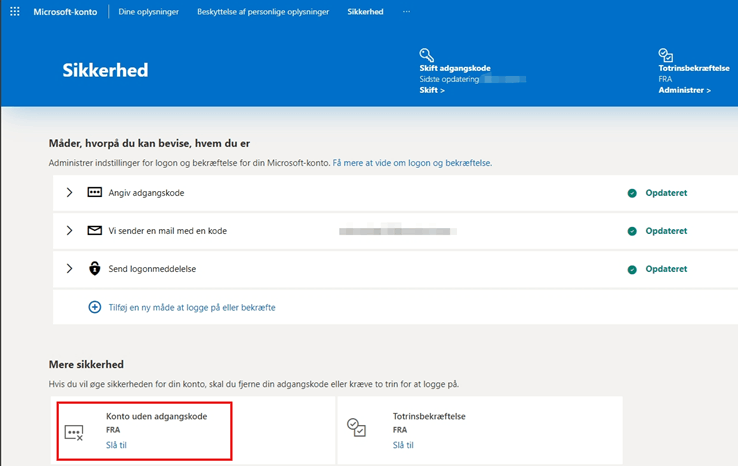Click Opdateret status for mail code row
Viewport: 738px width, 466px height.
pyautogui.click(x=666, y=231)
